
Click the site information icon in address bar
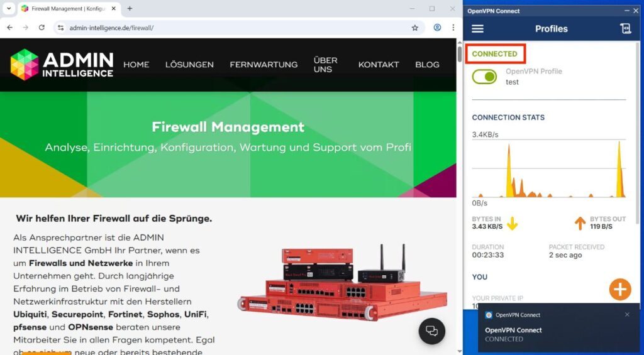pyautogui.click(x=60, y=28)
